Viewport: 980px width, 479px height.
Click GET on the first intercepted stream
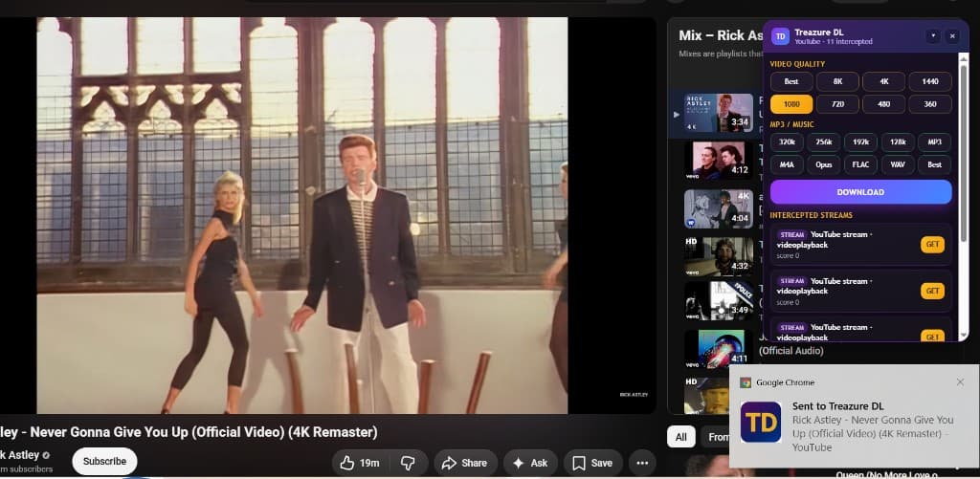[932, 245]
